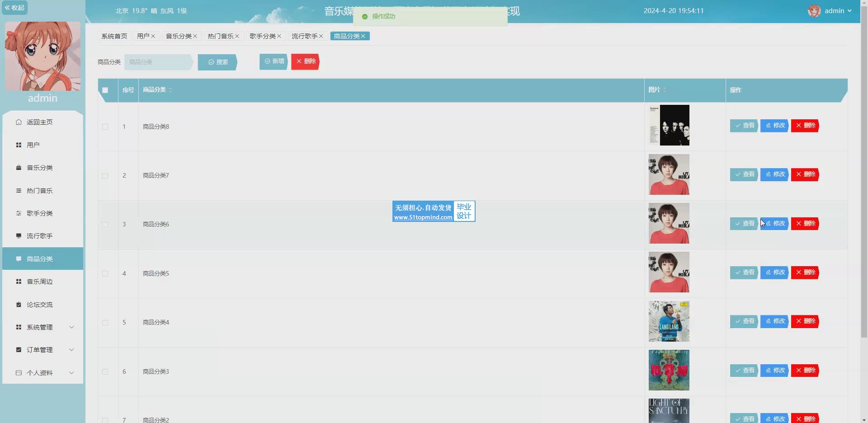Click 修改 for row 商品分类5
This screenshot has height=423, width=868.
[x=775, y=273]
